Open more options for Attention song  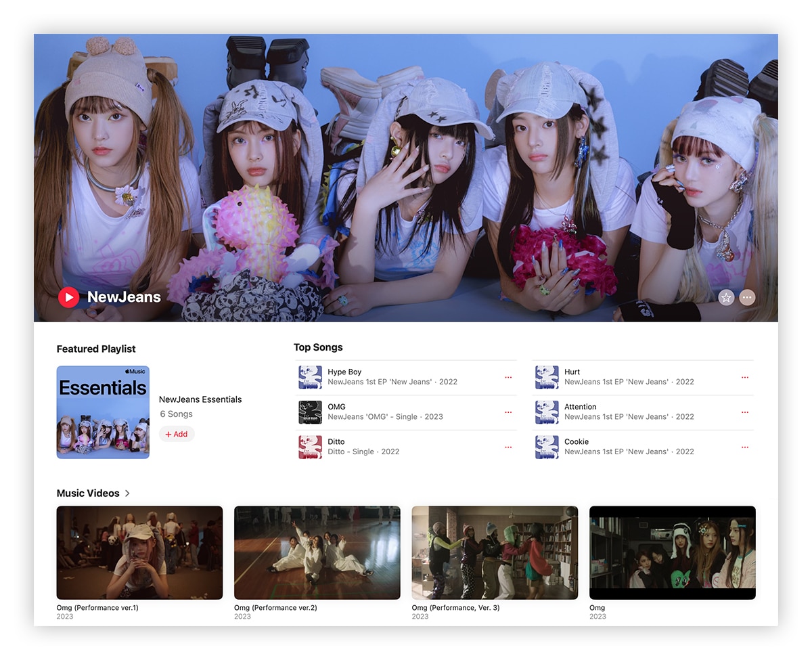click(745, 412)
